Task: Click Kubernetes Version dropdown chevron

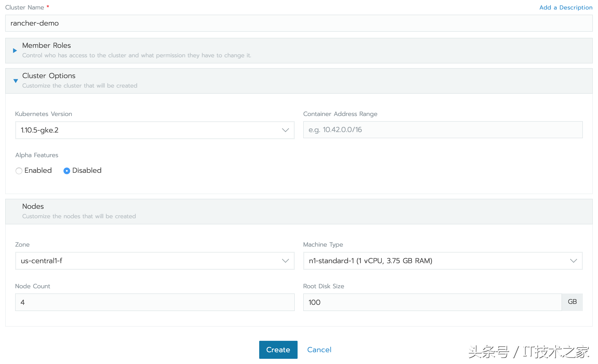Action: (285, 130)
